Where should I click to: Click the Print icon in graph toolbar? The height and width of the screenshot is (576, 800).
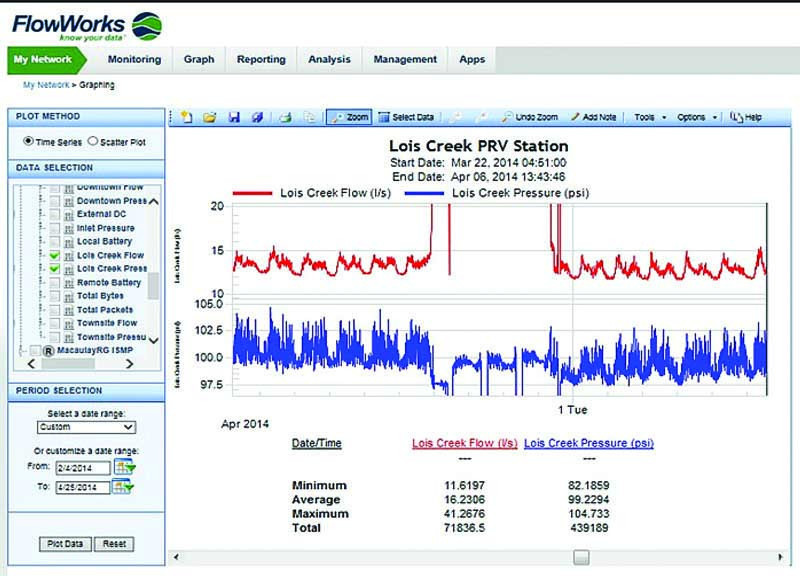click(284, 117)
